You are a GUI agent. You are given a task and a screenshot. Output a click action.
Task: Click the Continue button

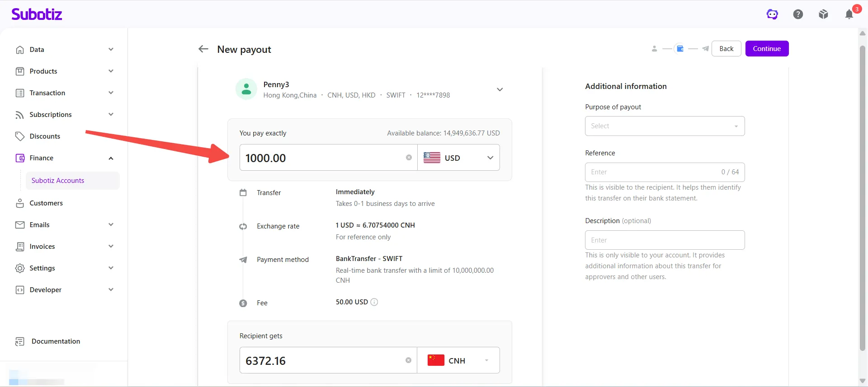[767, 49]
